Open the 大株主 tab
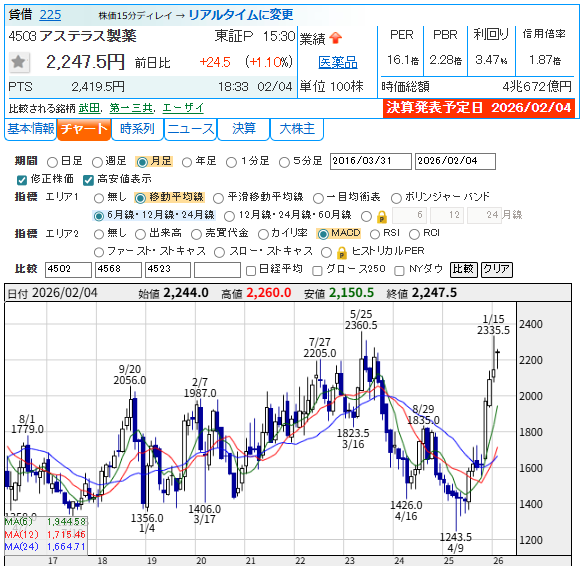Screen dimensions: 586x566 click(297, 129)
